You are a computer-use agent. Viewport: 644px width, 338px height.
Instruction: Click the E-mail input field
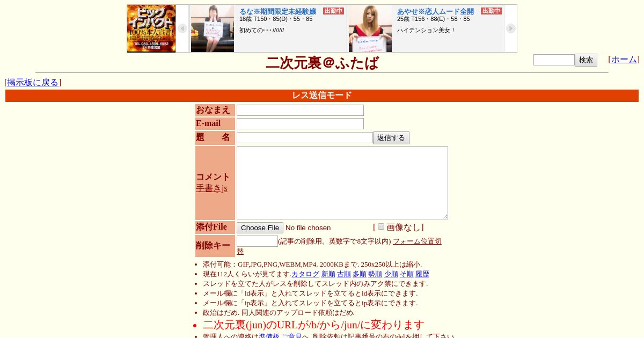pos(300,123)
